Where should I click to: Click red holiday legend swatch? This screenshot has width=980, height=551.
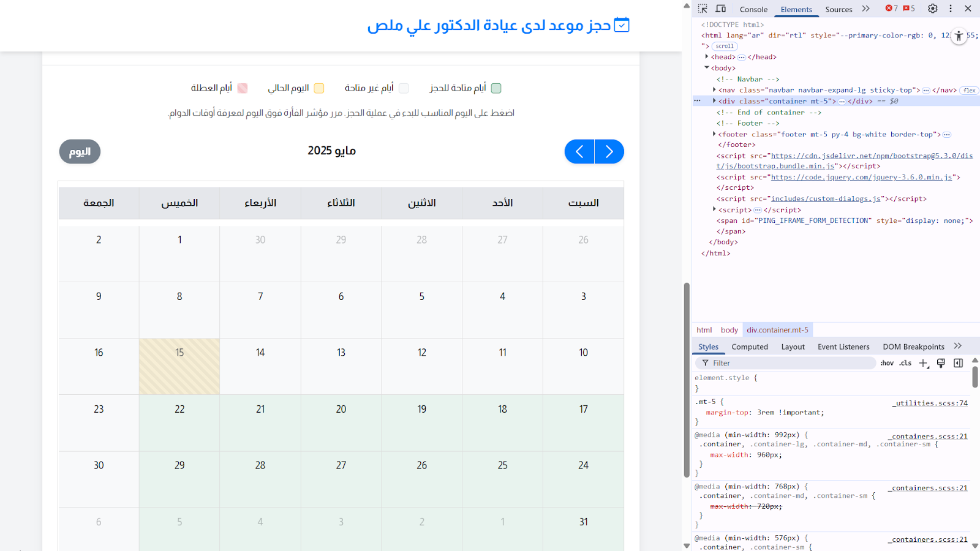[x=243, y=88]
